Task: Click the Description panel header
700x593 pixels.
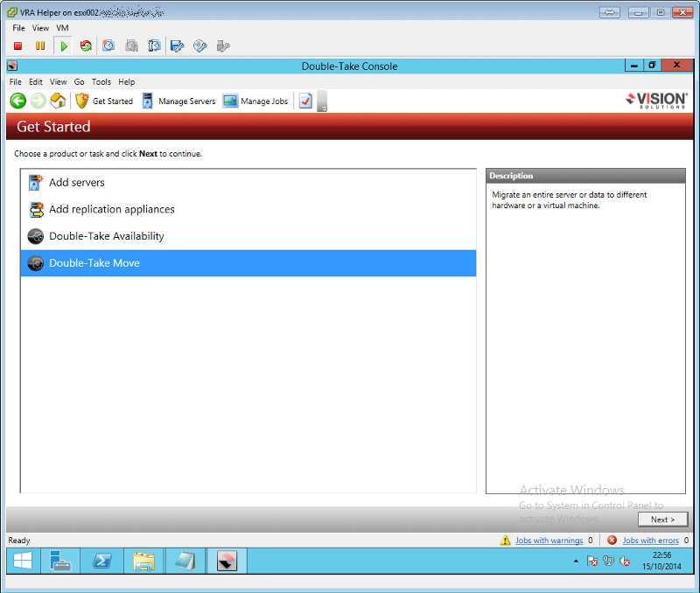Action: (x=585, y=176)
